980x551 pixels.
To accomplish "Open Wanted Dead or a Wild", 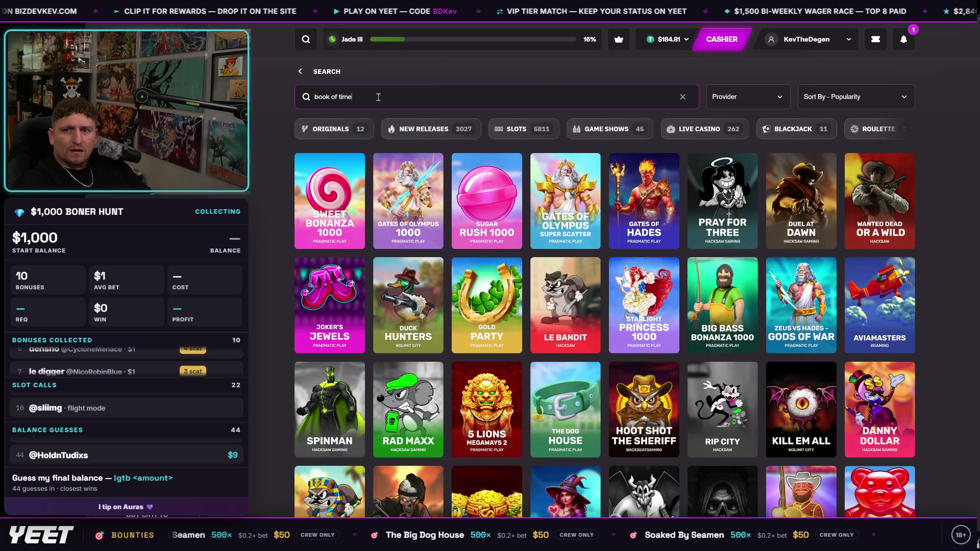I will (880, 201).
